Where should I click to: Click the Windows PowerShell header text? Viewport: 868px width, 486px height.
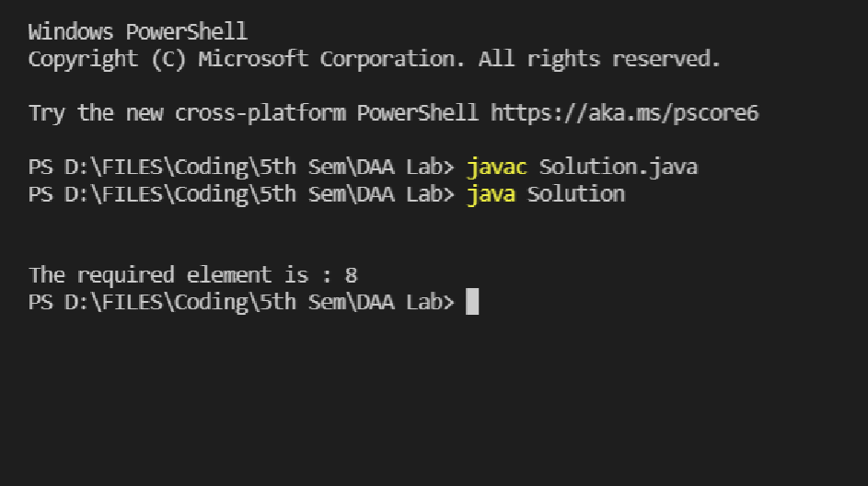pyautogui.click(x=138, y=31)
